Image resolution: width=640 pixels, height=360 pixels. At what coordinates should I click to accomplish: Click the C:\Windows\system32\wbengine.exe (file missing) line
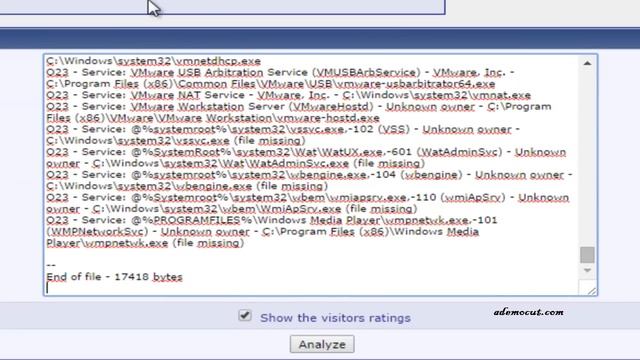tap(187, 187)
